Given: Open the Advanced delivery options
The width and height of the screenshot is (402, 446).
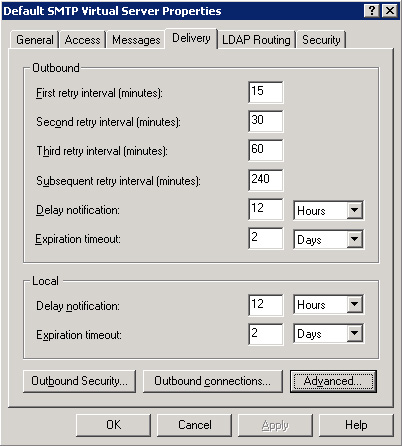Looking at the screenshot, I should 333,381.
